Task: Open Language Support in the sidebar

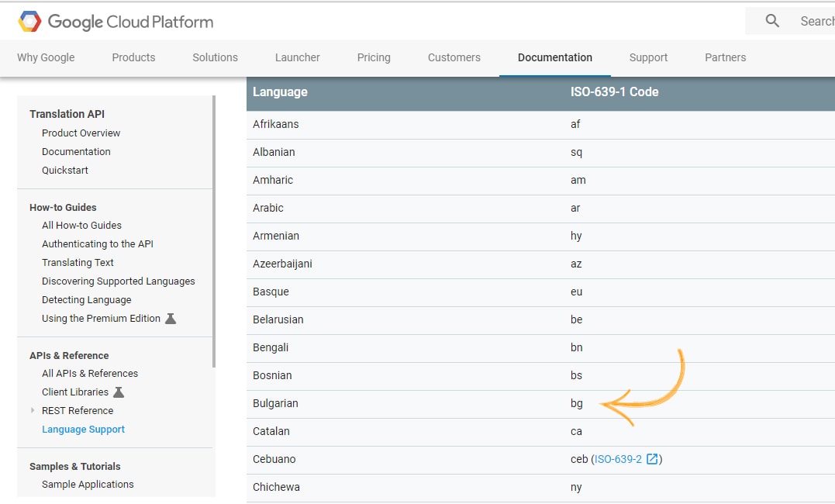Action: [83, 430]
